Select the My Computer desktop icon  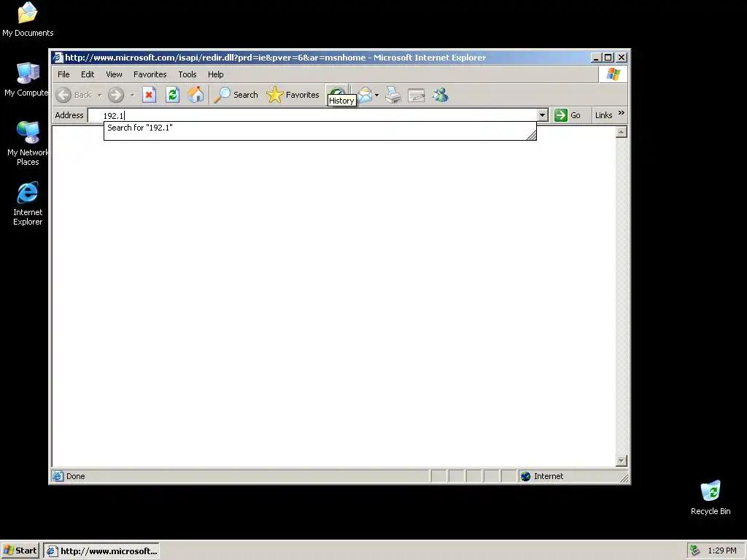[x=28, y=79]
